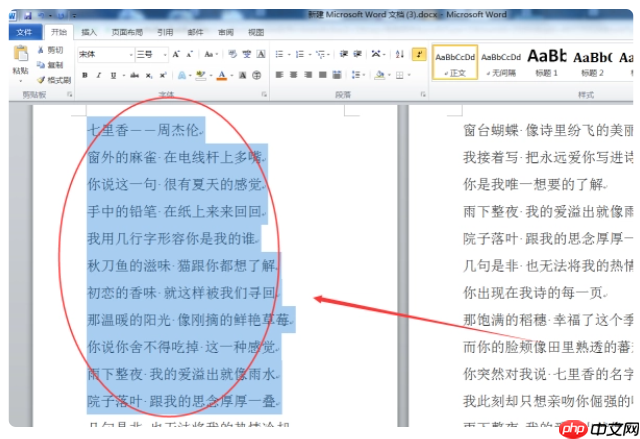The height and width of the screenshot is (439, 640).
Task: Go to the 视图 tab
Action: [x=256, y=32]
